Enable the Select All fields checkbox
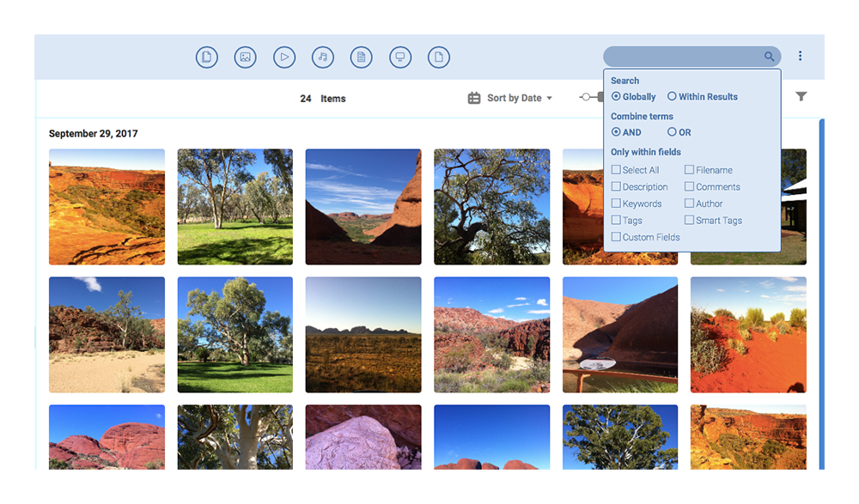Viewport: 859px width, 504px height. click(x=615, y=169)
